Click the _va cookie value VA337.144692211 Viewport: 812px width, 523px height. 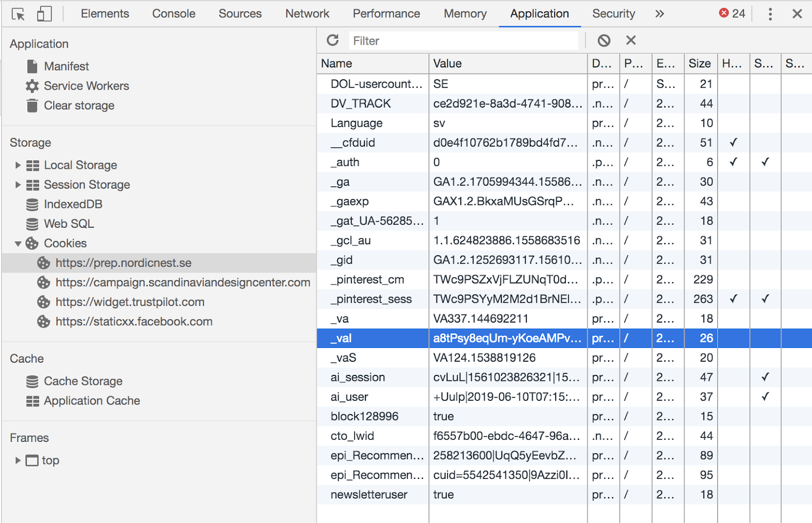[x=481, y=319]
